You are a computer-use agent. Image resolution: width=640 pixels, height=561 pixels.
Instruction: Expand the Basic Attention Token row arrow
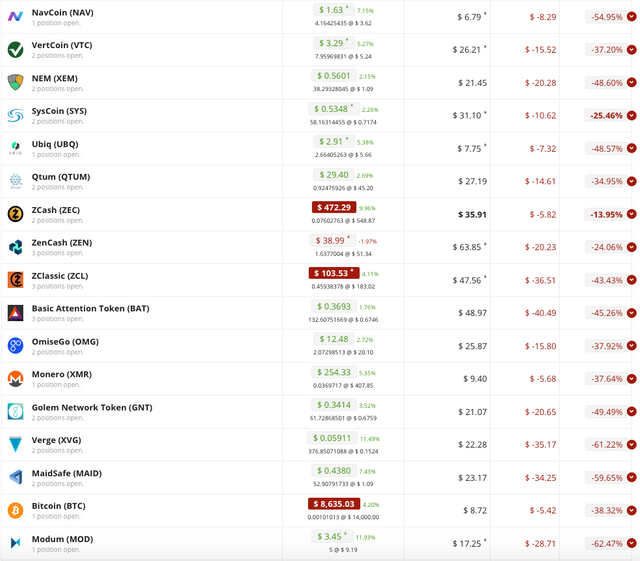[x=632, y=313]
